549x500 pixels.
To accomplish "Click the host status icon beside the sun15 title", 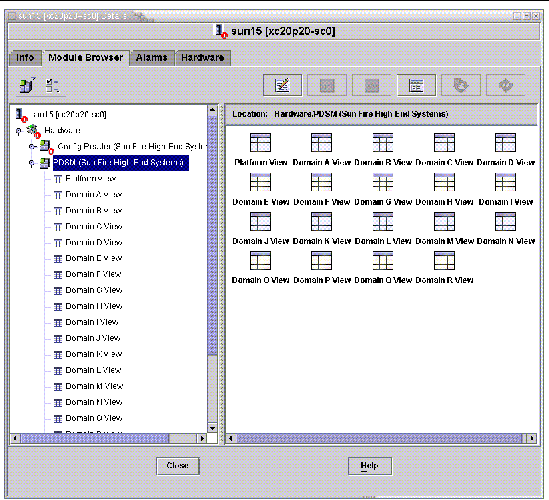I will click(x=221, y=31).
